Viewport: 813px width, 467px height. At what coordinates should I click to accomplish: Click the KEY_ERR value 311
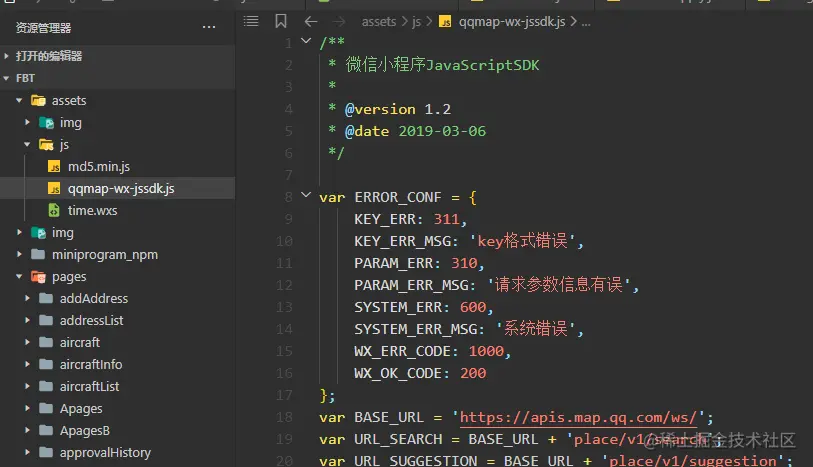tap(446, 219)
